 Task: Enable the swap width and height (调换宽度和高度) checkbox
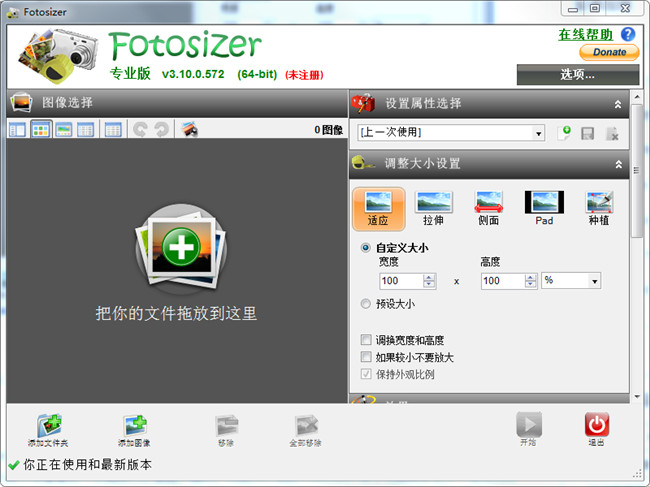[x=366, y=340]
